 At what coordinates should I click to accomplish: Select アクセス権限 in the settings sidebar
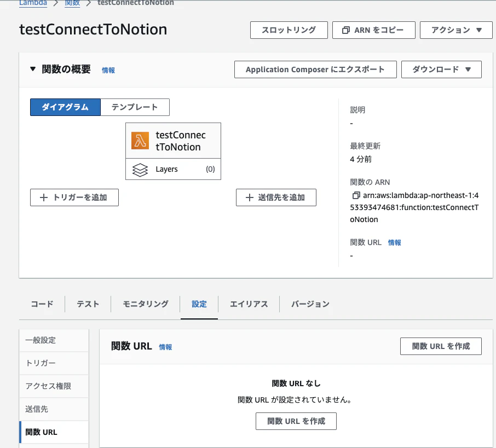point(54,386)
